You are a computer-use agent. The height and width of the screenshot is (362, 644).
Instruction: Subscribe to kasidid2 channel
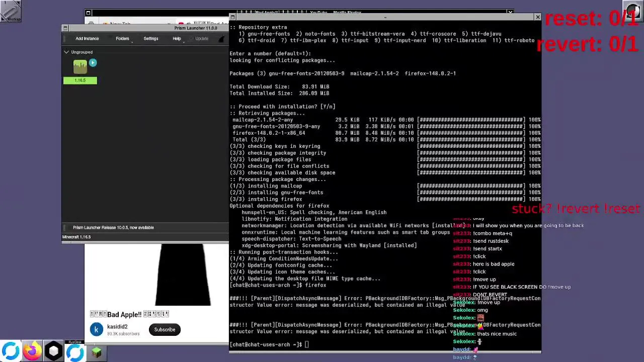[165, 330]
